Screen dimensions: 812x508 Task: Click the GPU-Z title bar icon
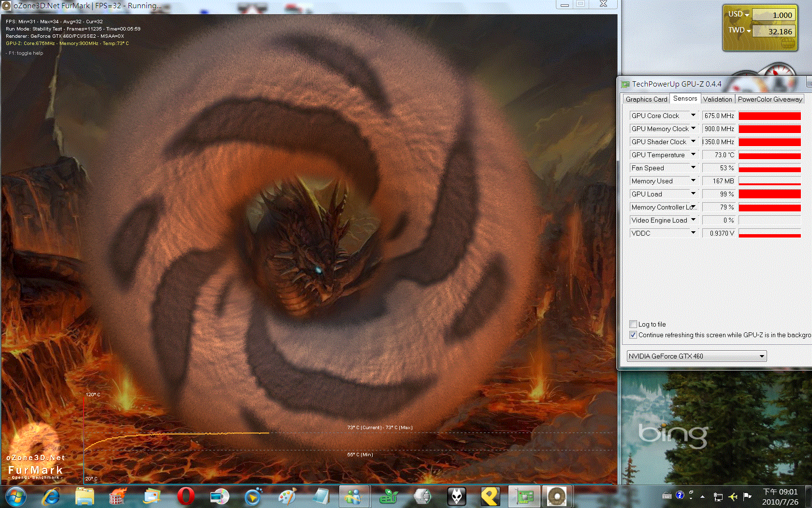click(x=625, y=84)
